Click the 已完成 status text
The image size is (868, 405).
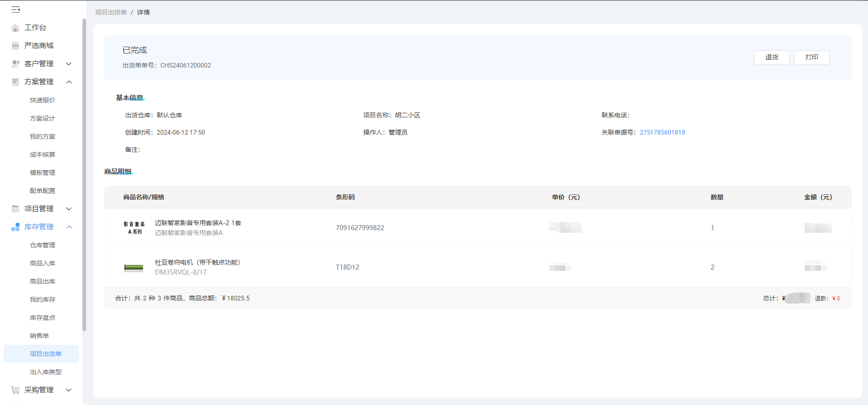[x=135, y=50]
